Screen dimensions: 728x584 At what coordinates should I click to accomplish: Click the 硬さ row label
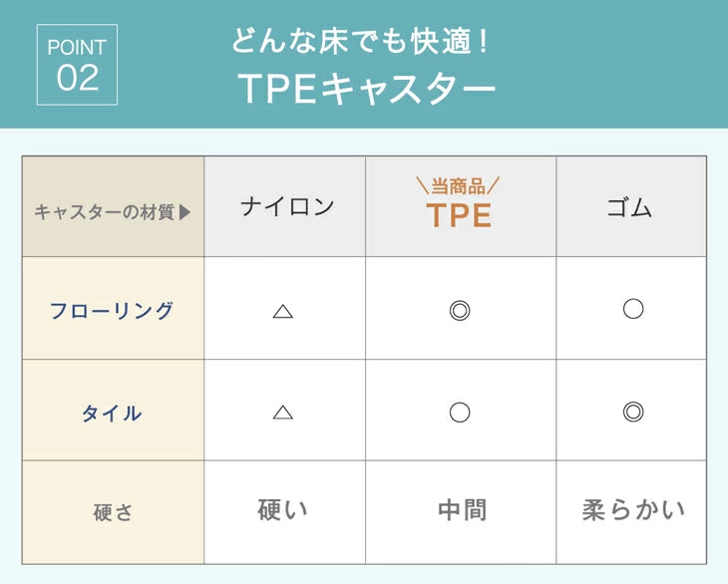click(113, 513)
